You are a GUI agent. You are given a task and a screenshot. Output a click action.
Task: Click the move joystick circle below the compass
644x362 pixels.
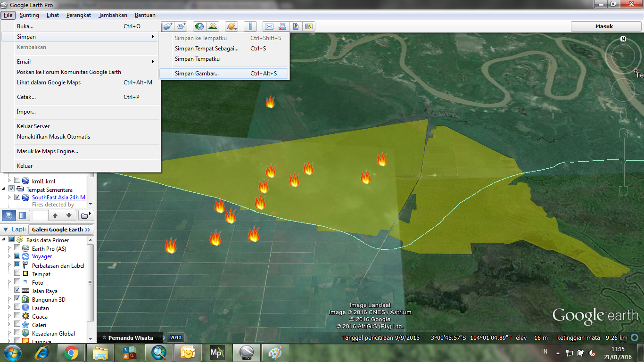coord(623,89)
